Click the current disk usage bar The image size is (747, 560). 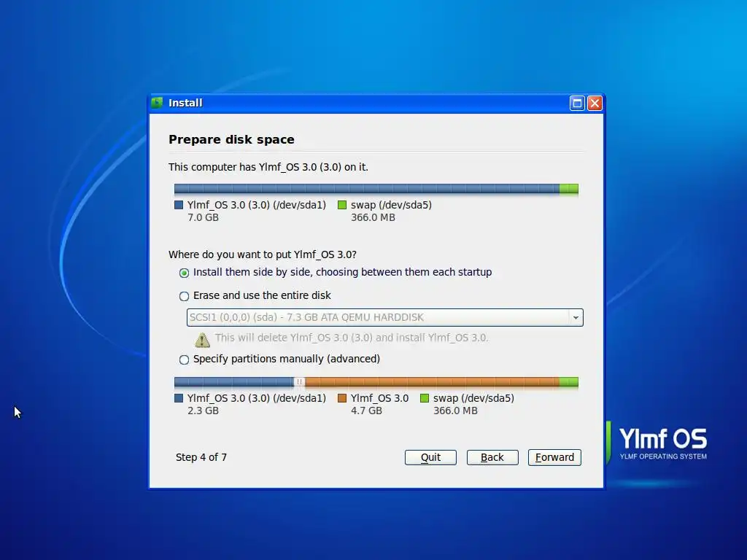pos(376,189)
